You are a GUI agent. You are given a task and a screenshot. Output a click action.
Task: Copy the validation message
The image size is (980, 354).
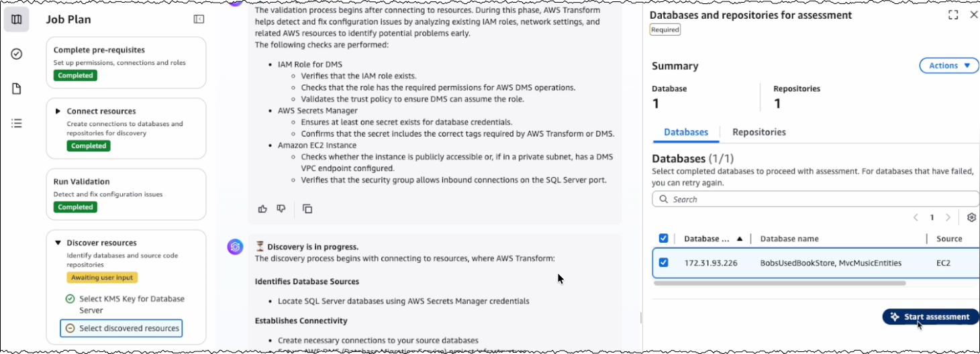(307, 209)
